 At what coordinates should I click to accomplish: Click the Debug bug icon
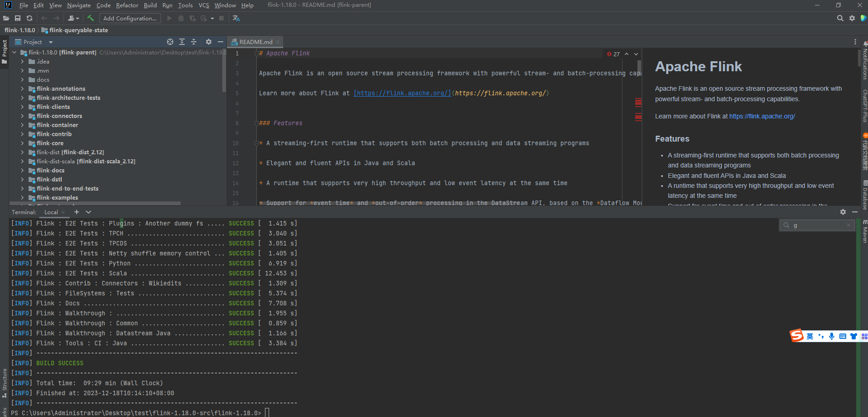pos(181,18)
